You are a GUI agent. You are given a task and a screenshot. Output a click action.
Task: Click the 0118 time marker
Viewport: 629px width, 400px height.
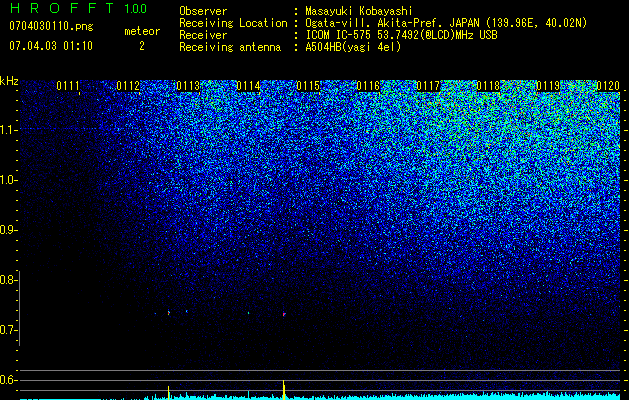488,86
